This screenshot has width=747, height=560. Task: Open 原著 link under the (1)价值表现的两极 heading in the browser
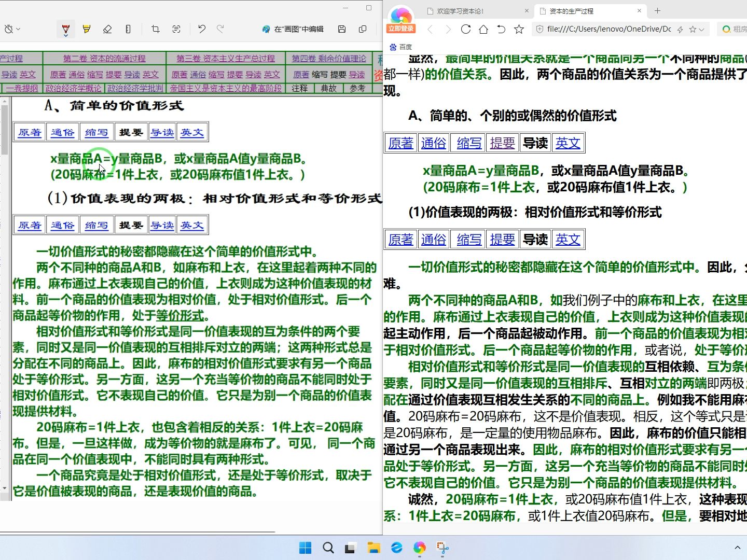pyautogui.click(x=401, y=240)
